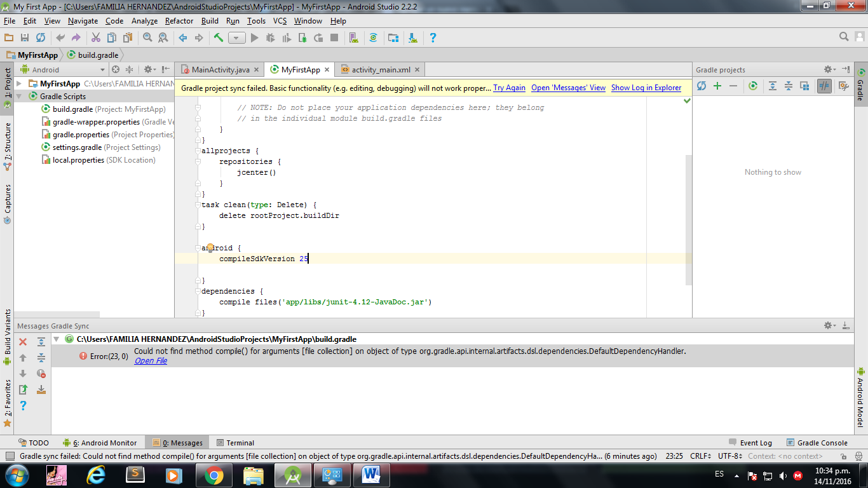The height and width of the screenshot is (488, 868).
Task: Open the Refactor menu
Action: [179, 21]
